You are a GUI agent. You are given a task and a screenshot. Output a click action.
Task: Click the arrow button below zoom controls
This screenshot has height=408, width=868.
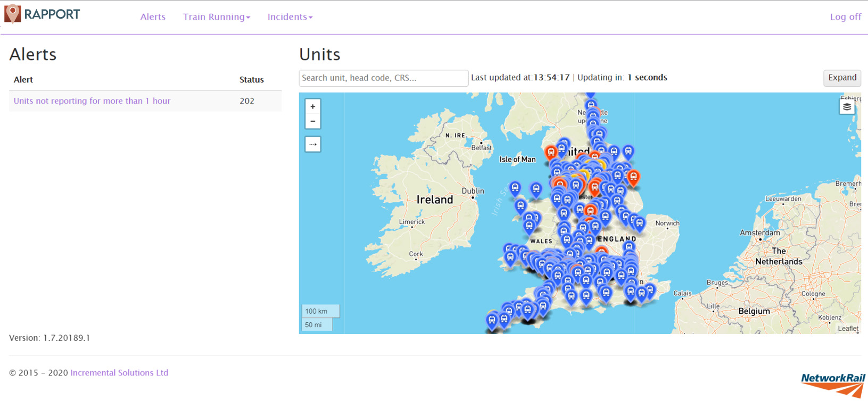click(x=313, y=144)
